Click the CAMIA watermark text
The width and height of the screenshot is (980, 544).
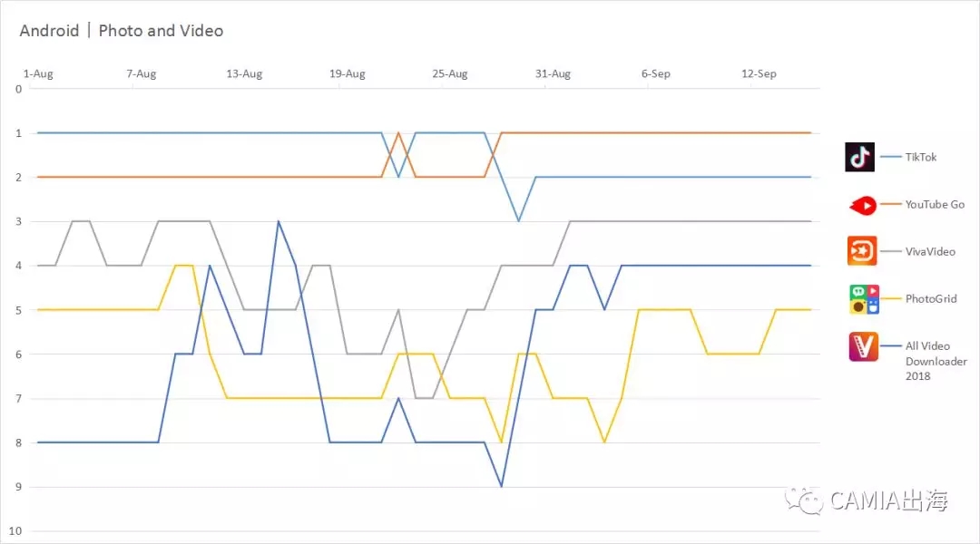coord(888,500)
